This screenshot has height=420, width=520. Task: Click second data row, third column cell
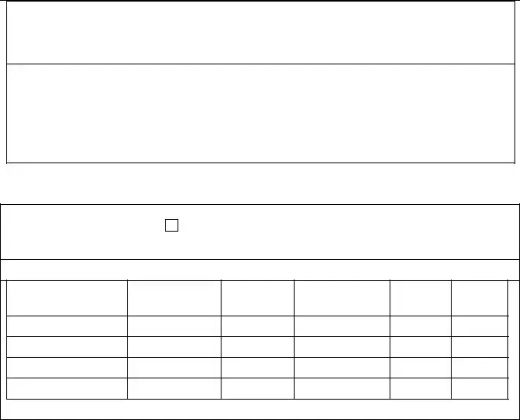pyautogui.click(x=258, y=347)
